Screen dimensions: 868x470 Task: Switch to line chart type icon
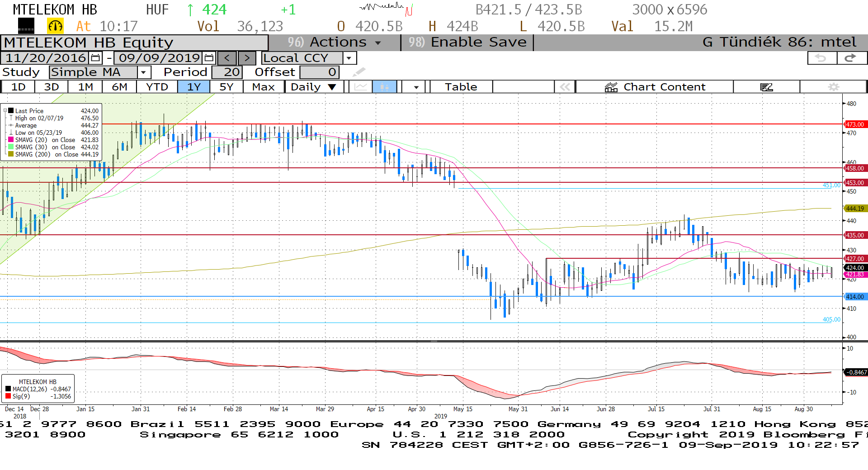tap(360, 87)
